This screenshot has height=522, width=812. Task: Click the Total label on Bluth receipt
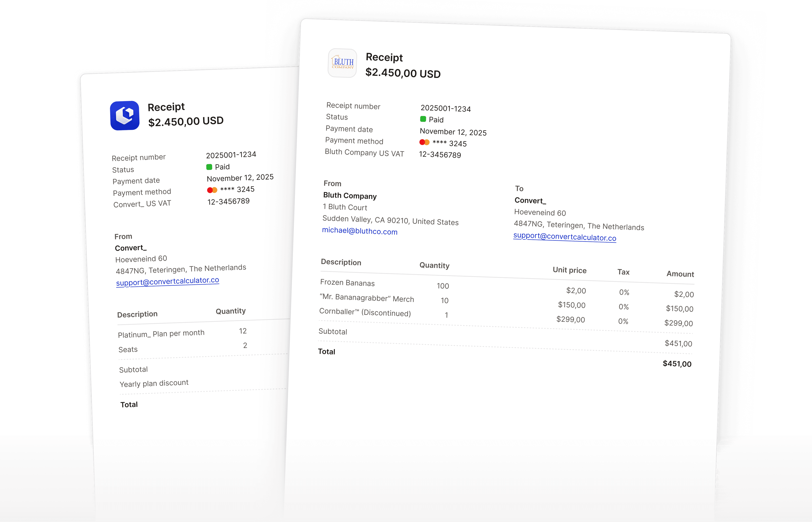point(326,352)
